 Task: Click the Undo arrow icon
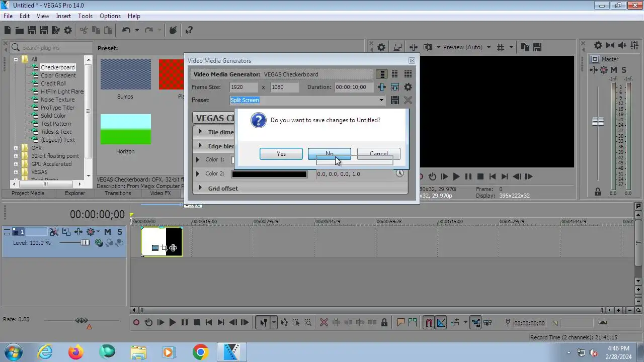126,31
